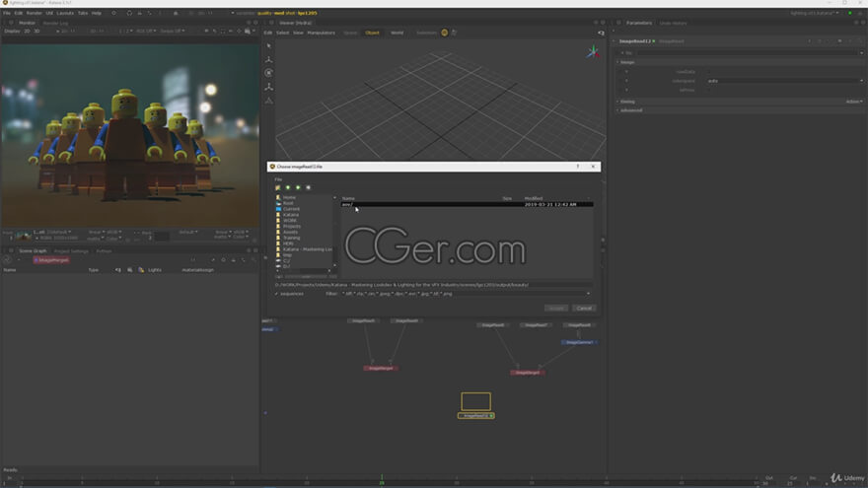Click the orange round icon in Viewer toolbar

coord(444,33)
